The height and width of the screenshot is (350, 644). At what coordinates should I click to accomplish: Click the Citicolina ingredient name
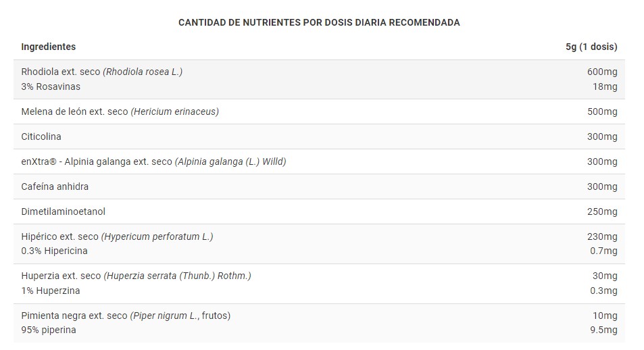pos(41,136)
